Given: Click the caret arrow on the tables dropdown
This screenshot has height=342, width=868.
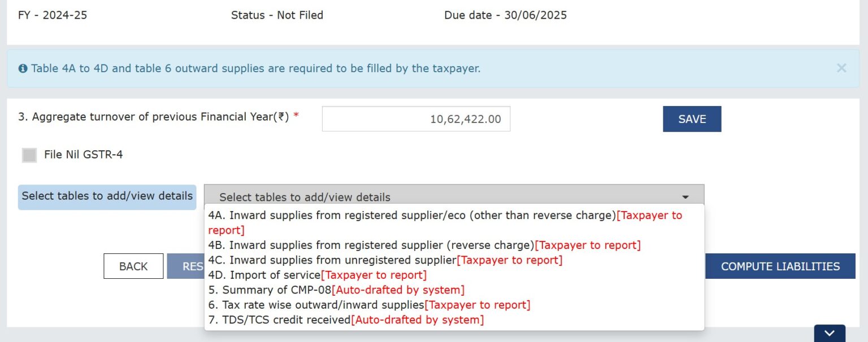Looking at the screenshot, I should (x=685, y=197).
